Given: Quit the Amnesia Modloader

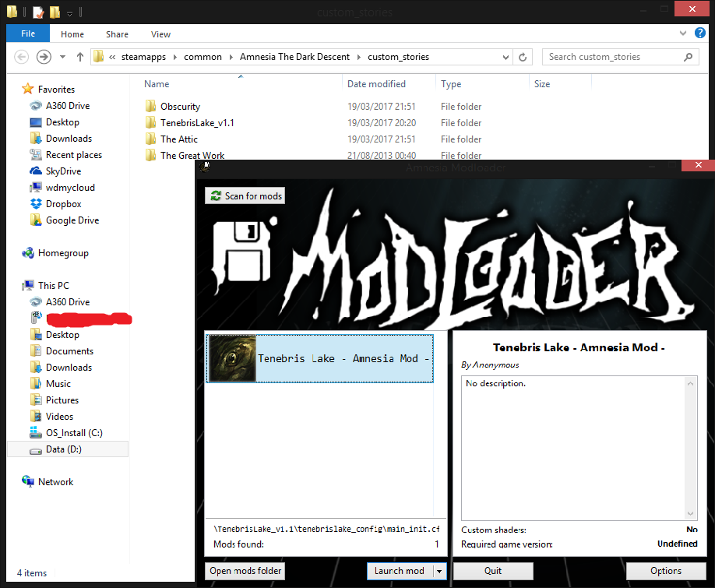Looking at the screenshot, I should coord(493,571).
